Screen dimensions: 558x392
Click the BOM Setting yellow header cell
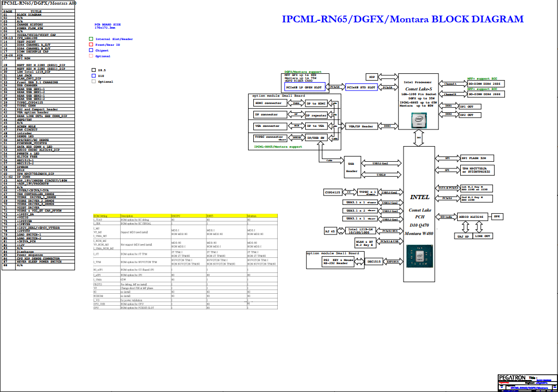pos(107,216)
